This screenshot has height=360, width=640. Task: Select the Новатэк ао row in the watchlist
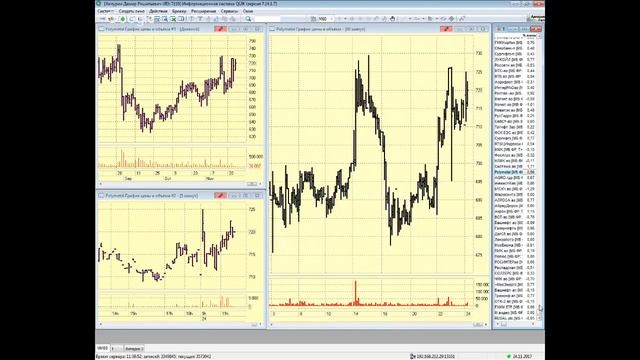pyautogui.click(x=515, y=110)
